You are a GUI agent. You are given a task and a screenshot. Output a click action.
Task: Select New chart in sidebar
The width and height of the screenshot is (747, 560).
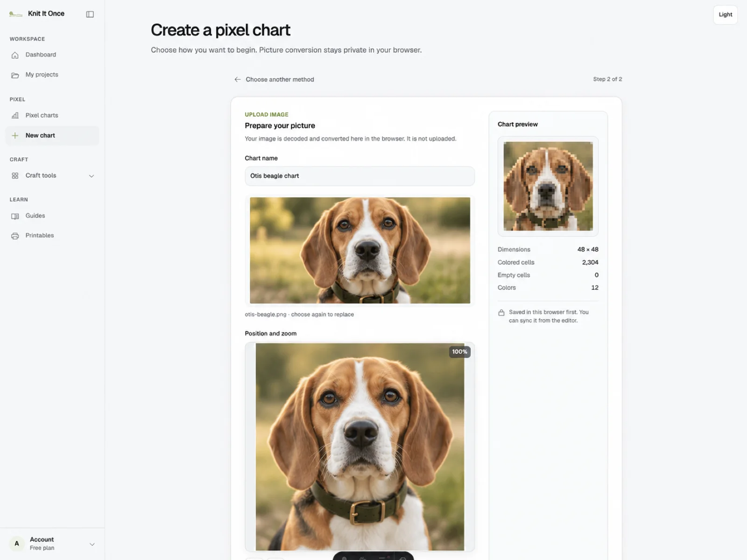52,135
